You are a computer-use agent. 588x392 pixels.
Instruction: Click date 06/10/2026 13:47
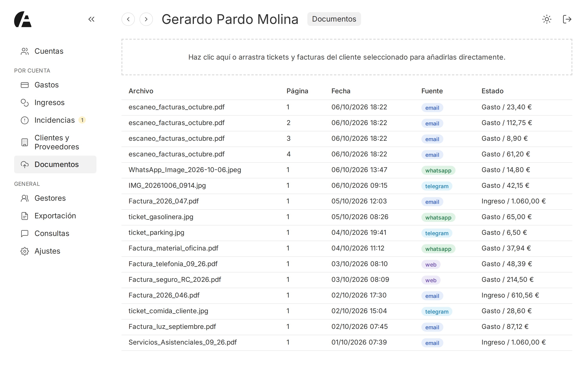359,170
